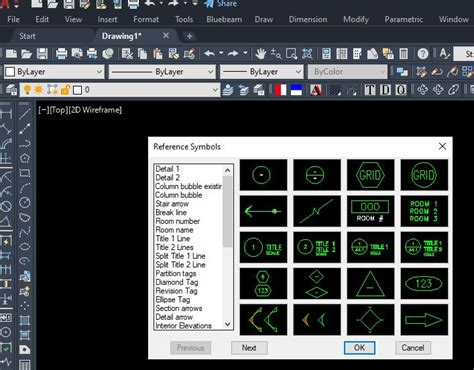The height and width of the screenshot is (370, 474).
Task: Open the Parametric menu
Action: 404,19
